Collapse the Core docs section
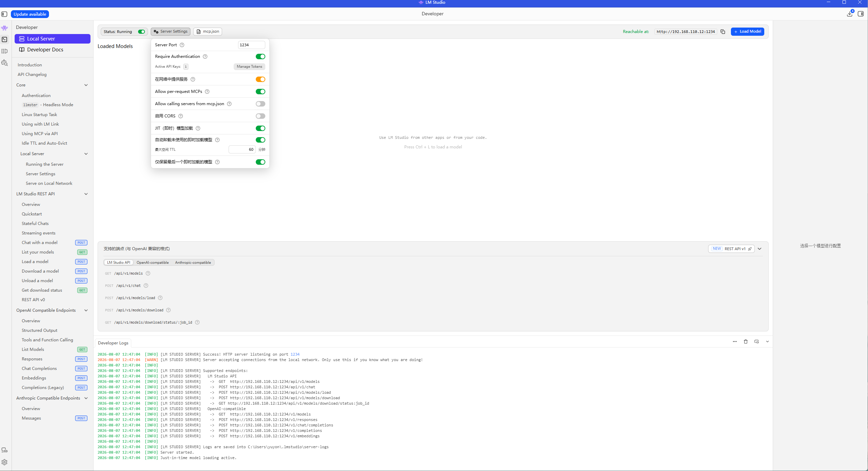This screenshot has width=868, height=471. tap(86, 85)
